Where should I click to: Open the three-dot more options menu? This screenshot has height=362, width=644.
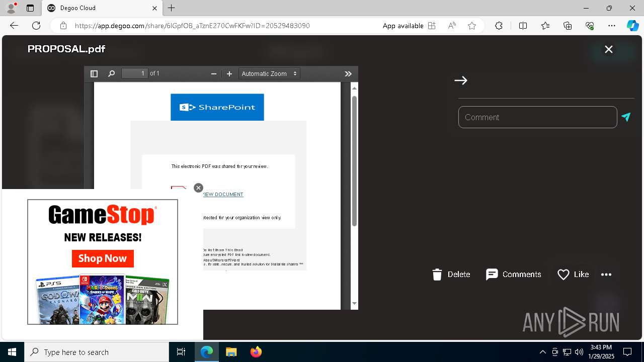[x=606, y=275]
